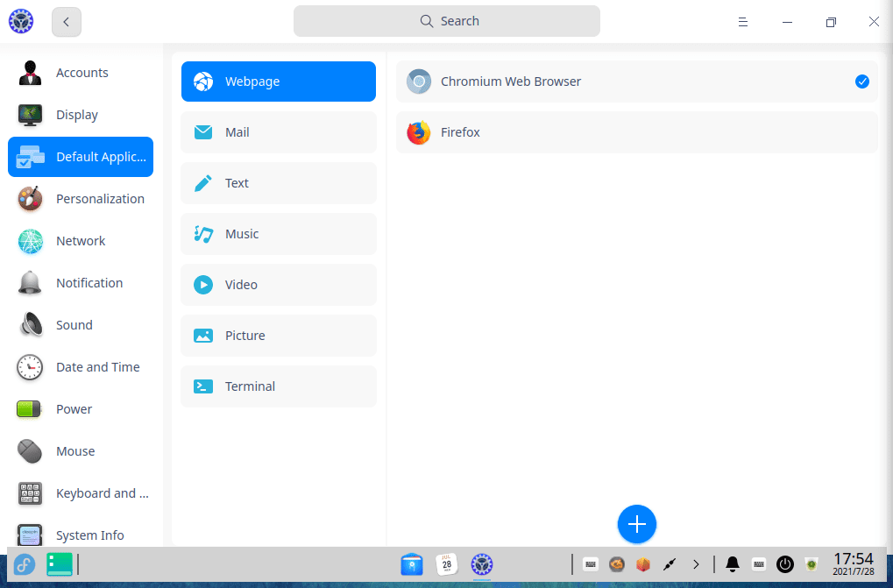Open Date and Time settings
The image size is (893, 588).
click(81, 367)
